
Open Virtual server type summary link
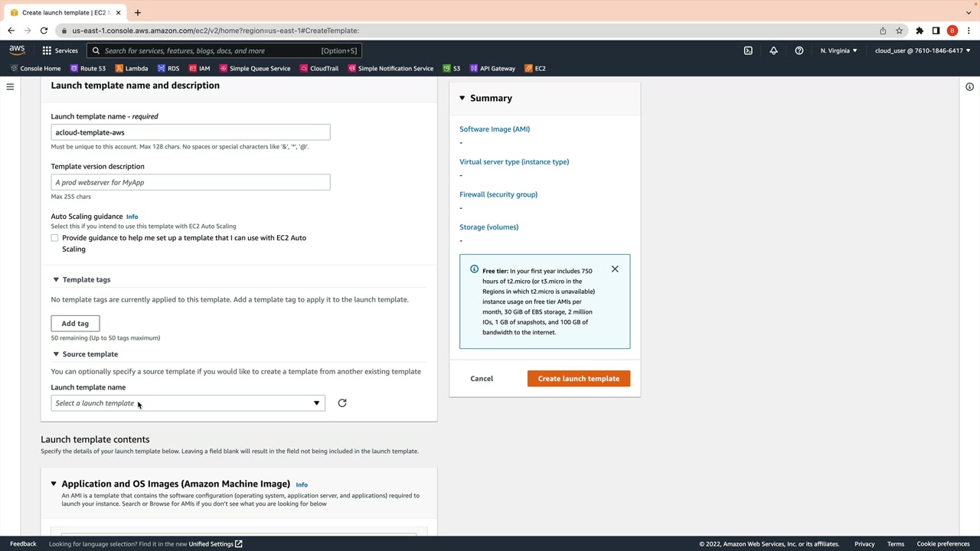coord(514,162)
